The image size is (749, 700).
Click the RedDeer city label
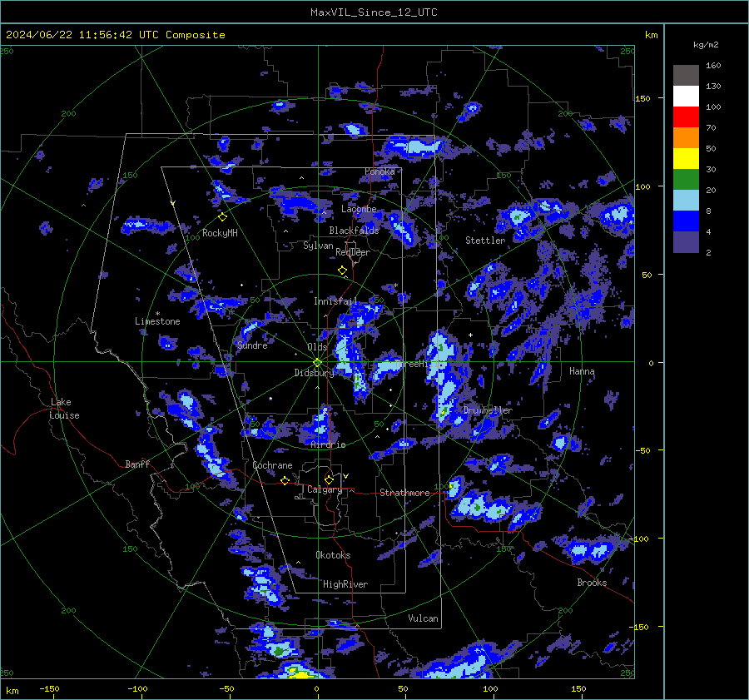pos(353,252)
